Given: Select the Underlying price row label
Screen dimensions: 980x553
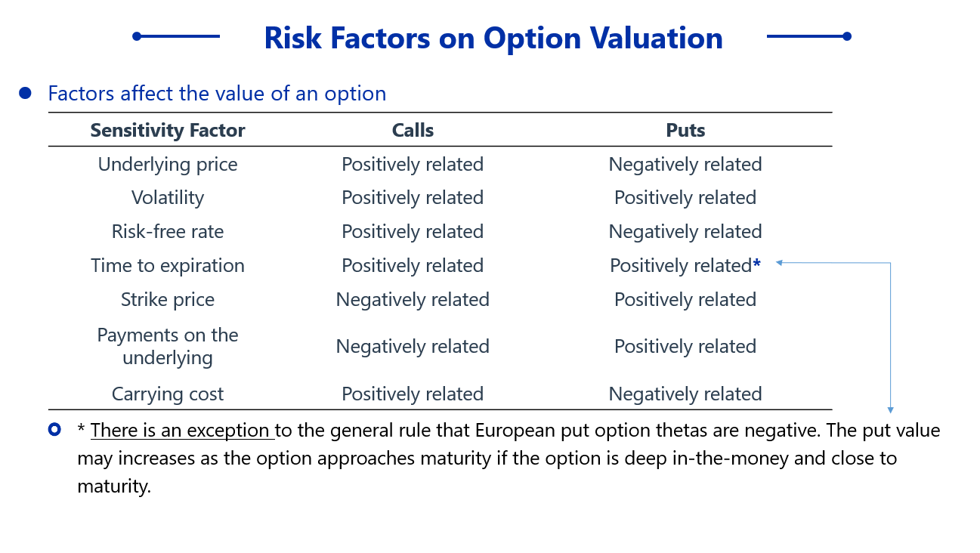Looking at the screenshot, I should [x=168, y=164].
